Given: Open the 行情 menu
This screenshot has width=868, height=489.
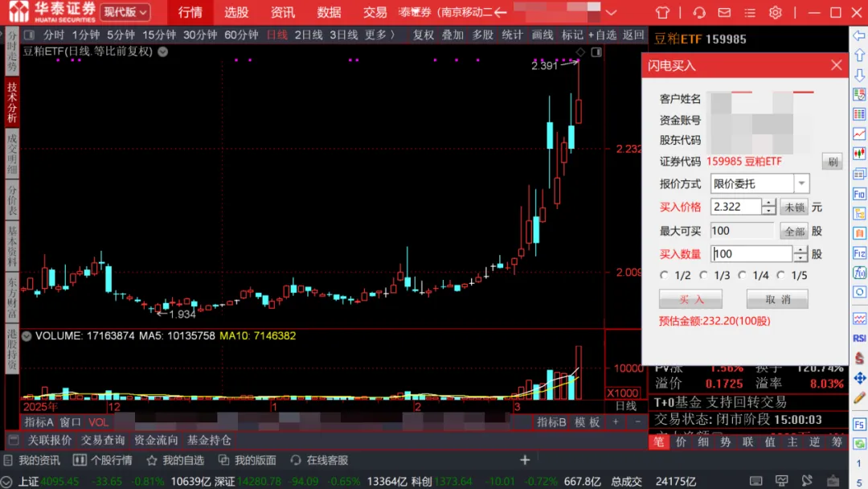Looking at the screenshot, I should point(190,12).
